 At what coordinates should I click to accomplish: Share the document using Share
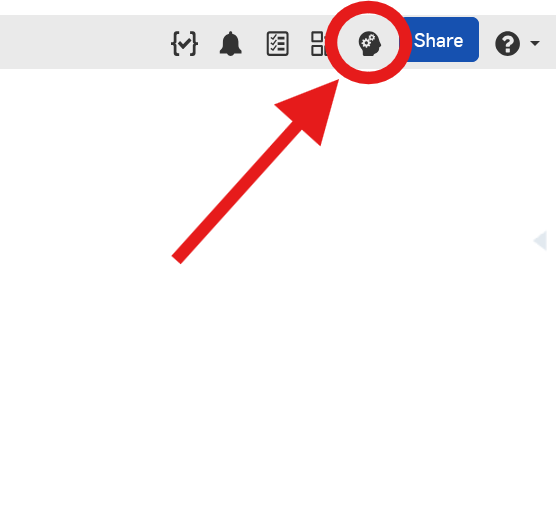pos(442,40)
